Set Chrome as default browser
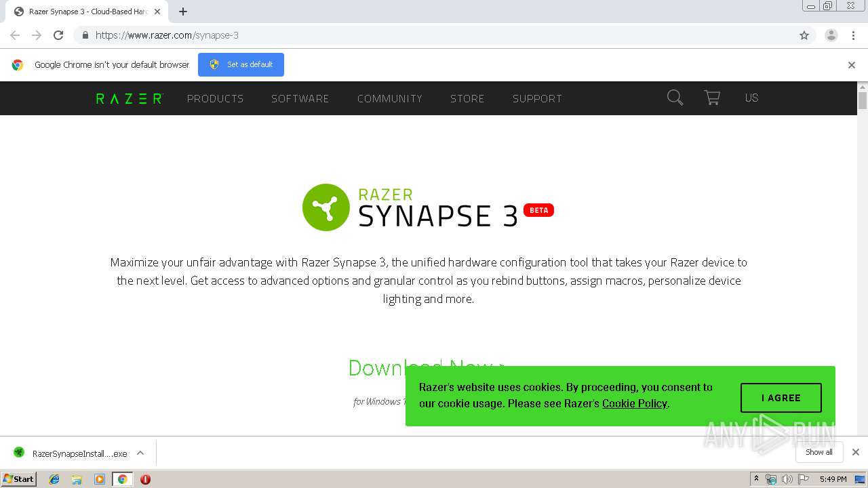Screen dimensions: 868x488 241,64
